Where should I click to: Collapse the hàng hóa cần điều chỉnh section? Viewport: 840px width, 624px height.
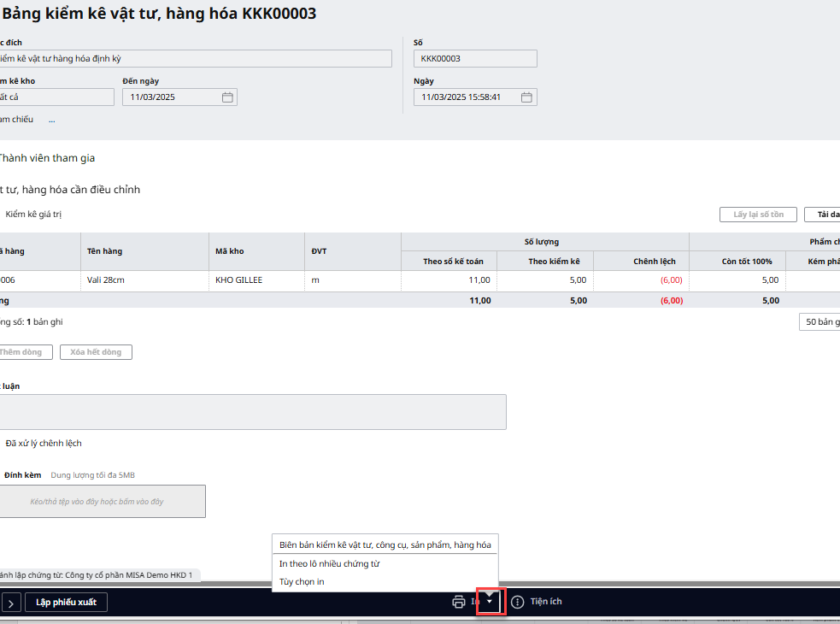click(68, 190)
